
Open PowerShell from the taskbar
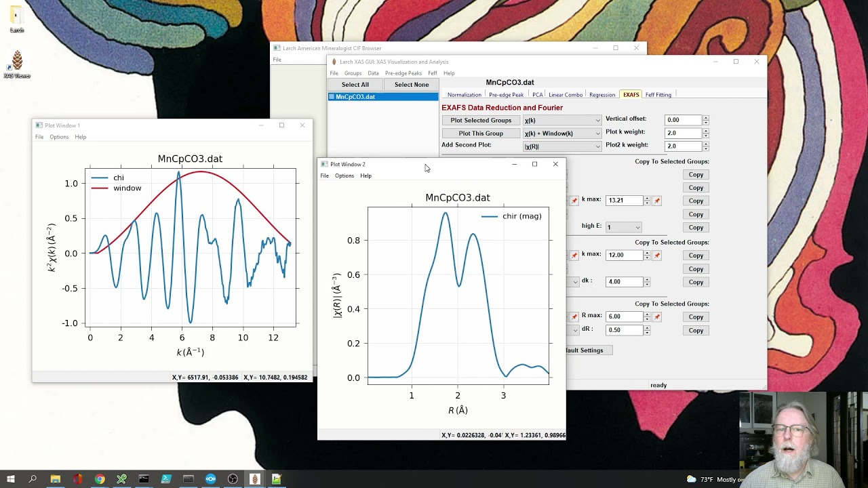[166, 479]
